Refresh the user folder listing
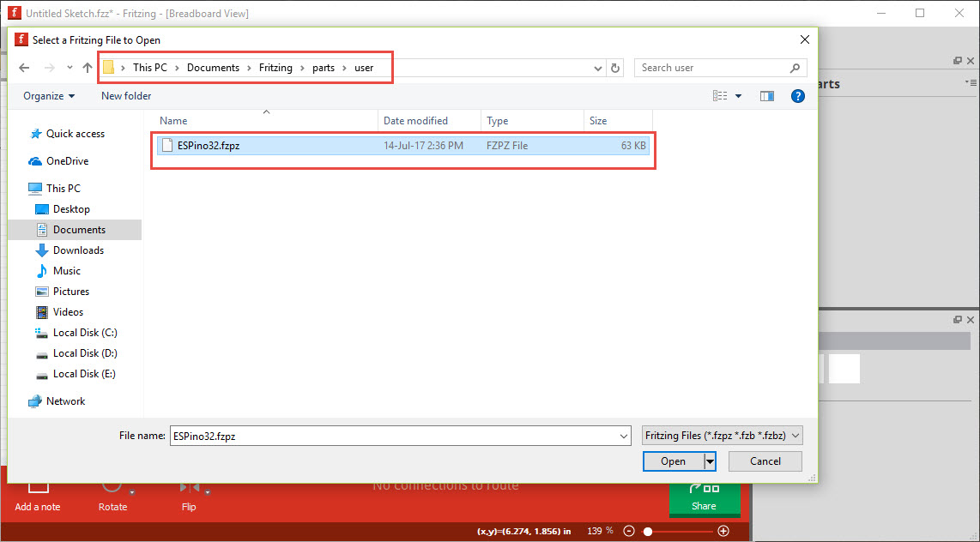The width and height of the screenshot is (980, 542). coord(615,68)
